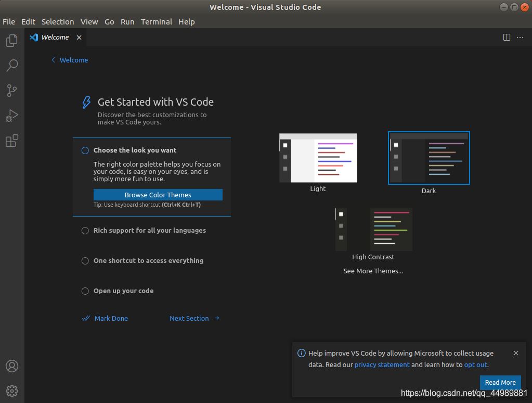Click the lightning bolt Get Started icon

coord(86,102)
